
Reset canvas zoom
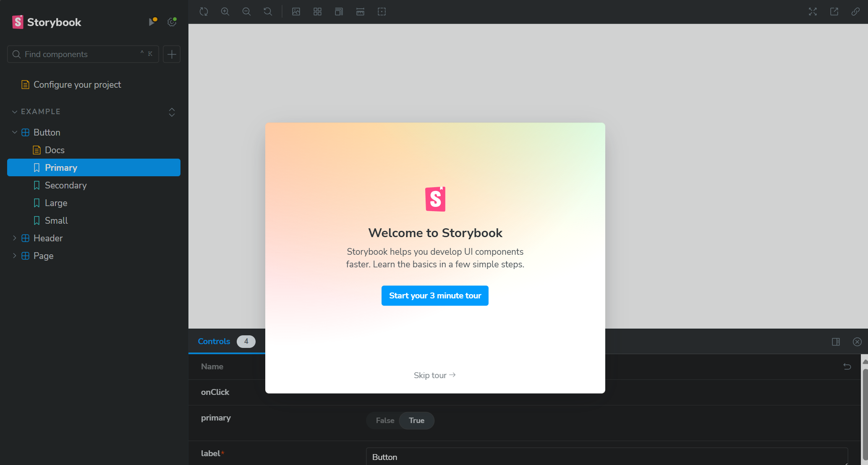tap(268, 12)
